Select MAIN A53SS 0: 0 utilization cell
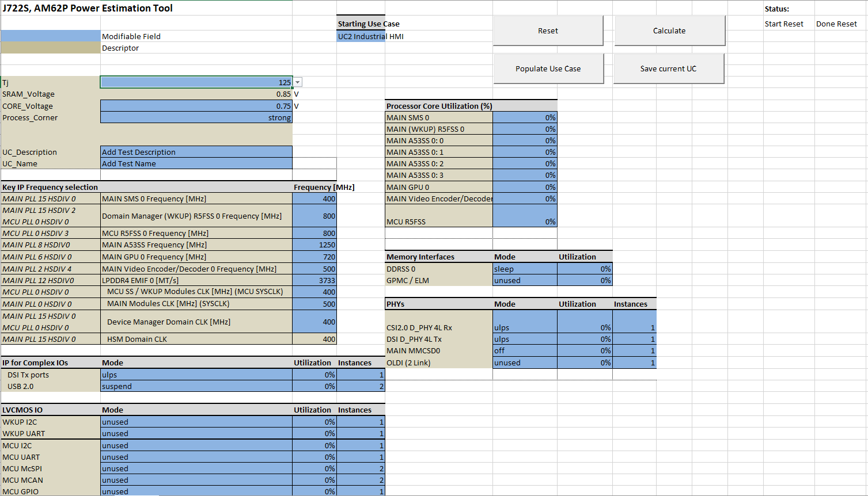Viewport: 868px width, 496px height. click(525, 140)
